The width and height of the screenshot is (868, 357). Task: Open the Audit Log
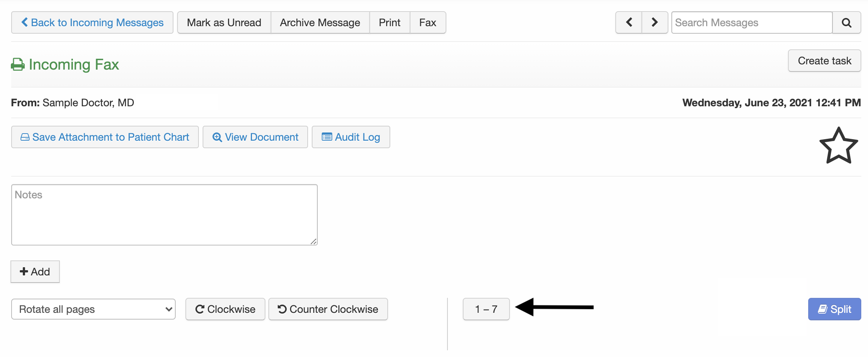(351, 137)
